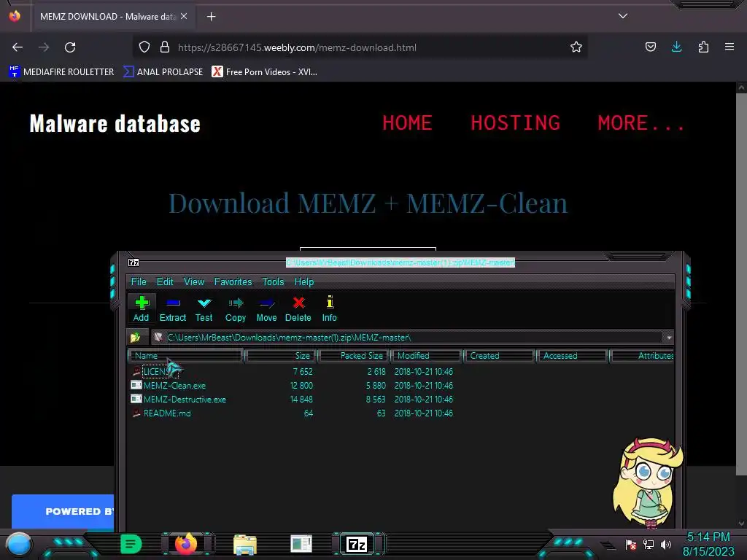Close the MEMZ DOWNLOAD tab

tap(184, 16)
